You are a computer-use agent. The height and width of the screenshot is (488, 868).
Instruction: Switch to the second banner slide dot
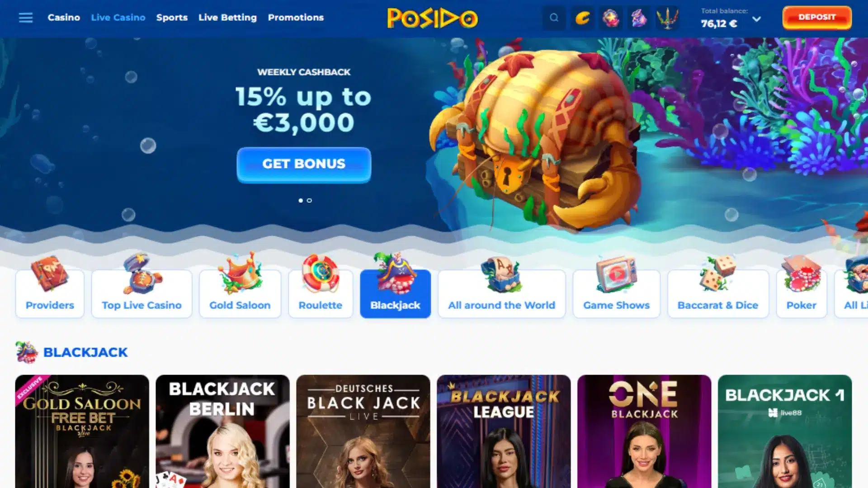(x=309, y=201)
